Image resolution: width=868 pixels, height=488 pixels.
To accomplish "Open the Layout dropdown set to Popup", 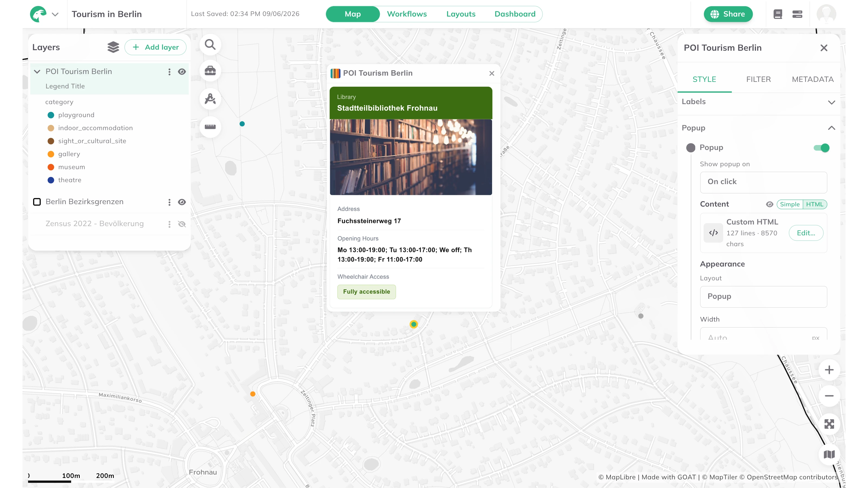I will pos(764,297).
